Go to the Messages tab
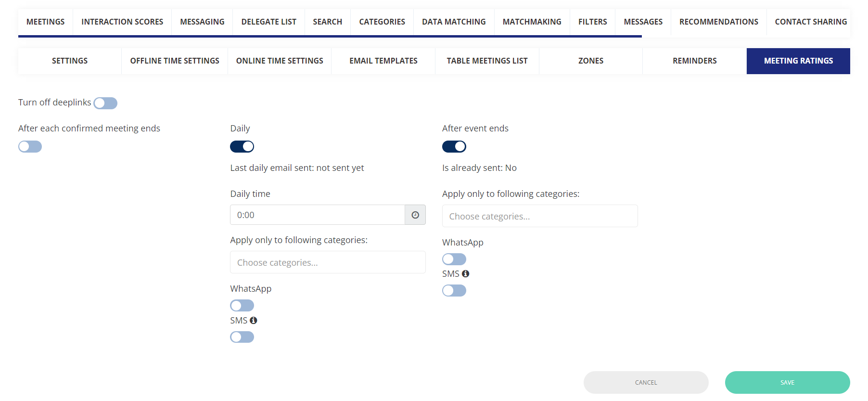Viewport: 868px width, 401px height. click(643, 22)
